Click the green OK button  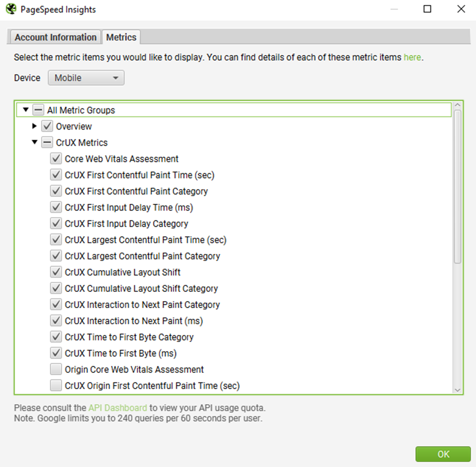coord(443,454)
